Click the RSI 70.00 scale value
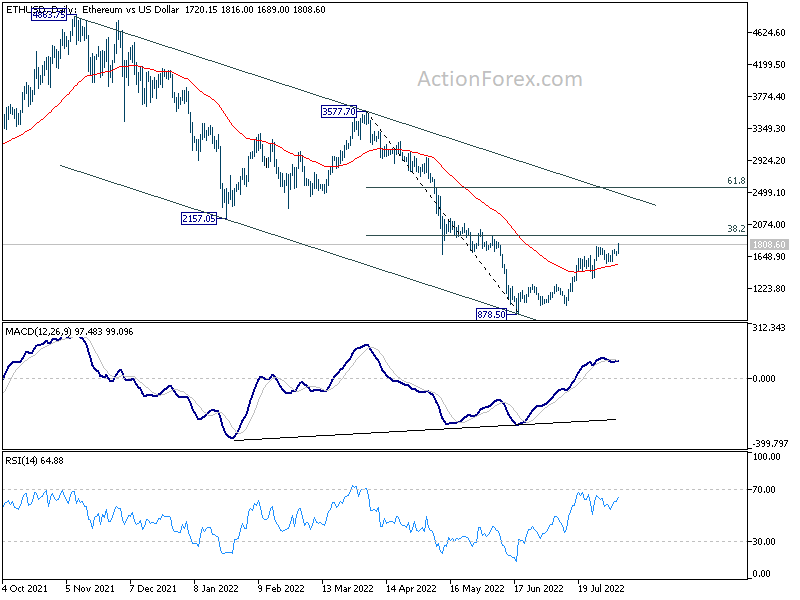 pyautogui.click(x=765, y=490)
